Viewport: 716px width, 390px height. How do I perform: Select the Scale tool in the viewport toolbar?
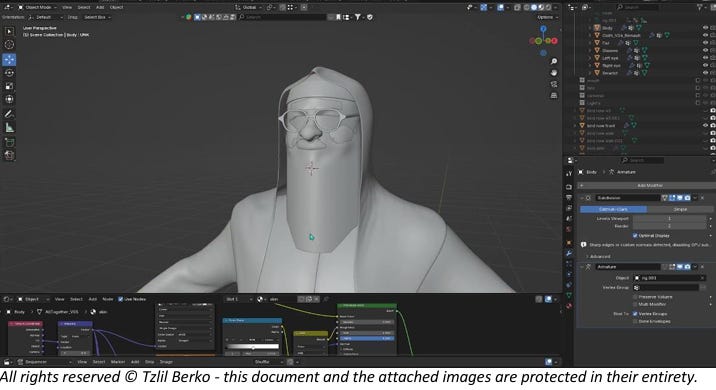coord(9,86)
